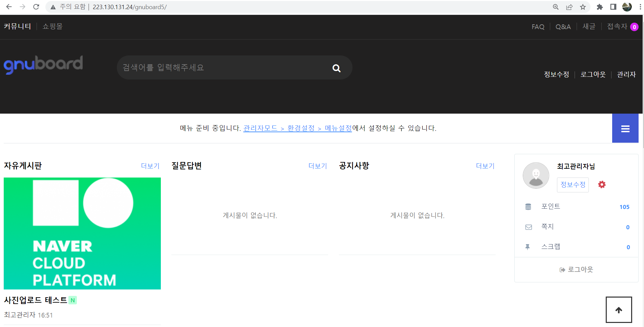Click the 스크랩 pin icon
Image resolution: width=644 pixels, height=327 pixels.
click(x=528, y=247)
